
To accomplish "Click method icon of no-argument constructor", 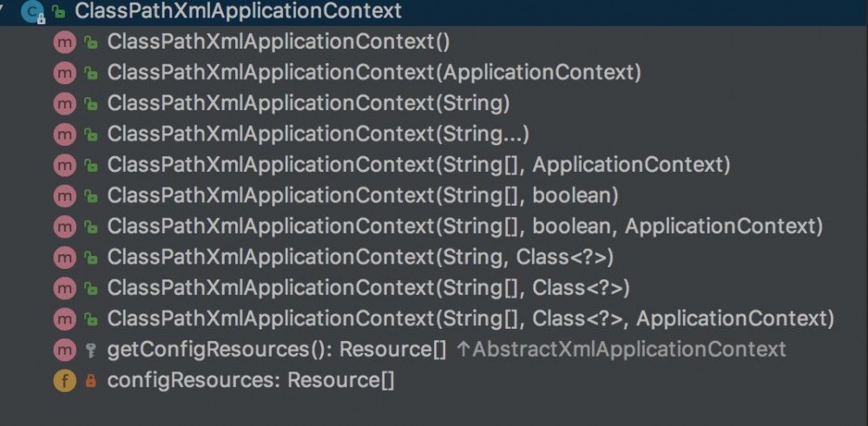I will [65, 42].
